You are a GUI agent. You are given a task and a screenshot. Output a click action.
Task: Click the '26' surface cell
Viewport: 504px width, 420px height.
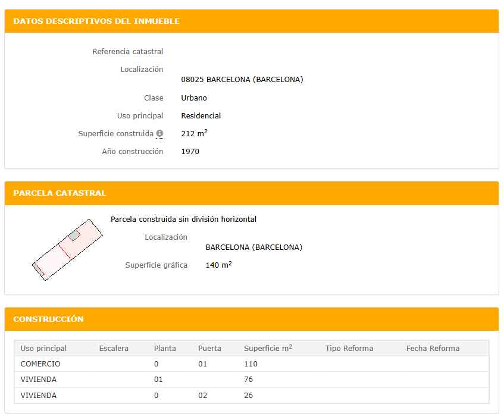tap(249, 395)
